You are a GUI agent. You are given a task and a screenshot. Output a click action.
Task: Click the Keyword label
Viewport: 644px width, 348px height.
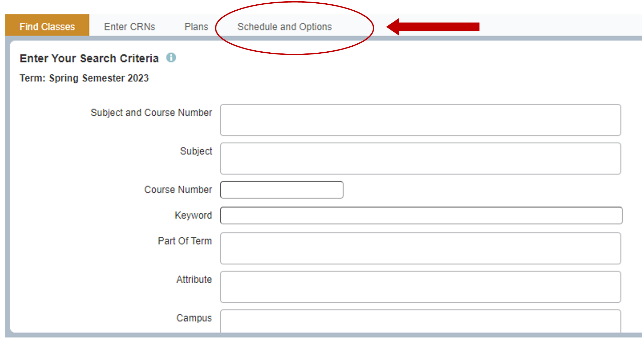(193, 215)
